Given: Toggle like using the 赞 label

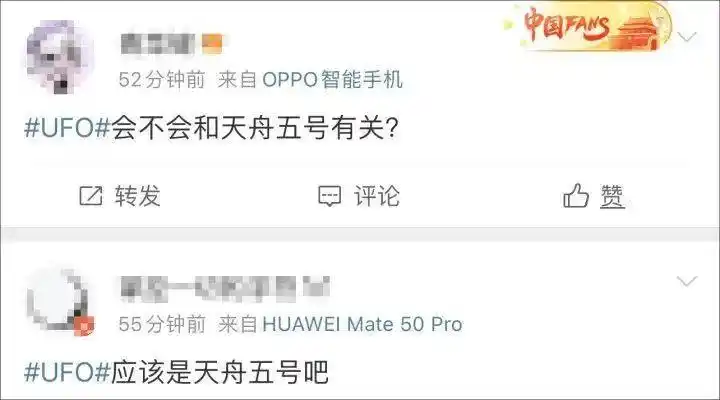Looking at the screenshot, I should pyautogui.click(x=613, y=196).
